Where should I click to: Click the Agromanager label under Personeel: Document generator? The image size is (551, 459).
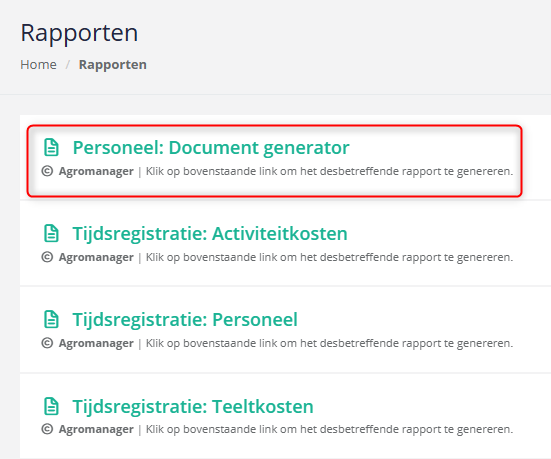96,172
